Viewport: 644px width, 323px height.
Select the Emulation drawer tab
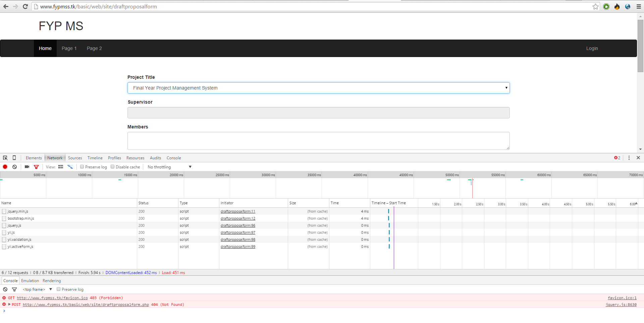(30, 281)
